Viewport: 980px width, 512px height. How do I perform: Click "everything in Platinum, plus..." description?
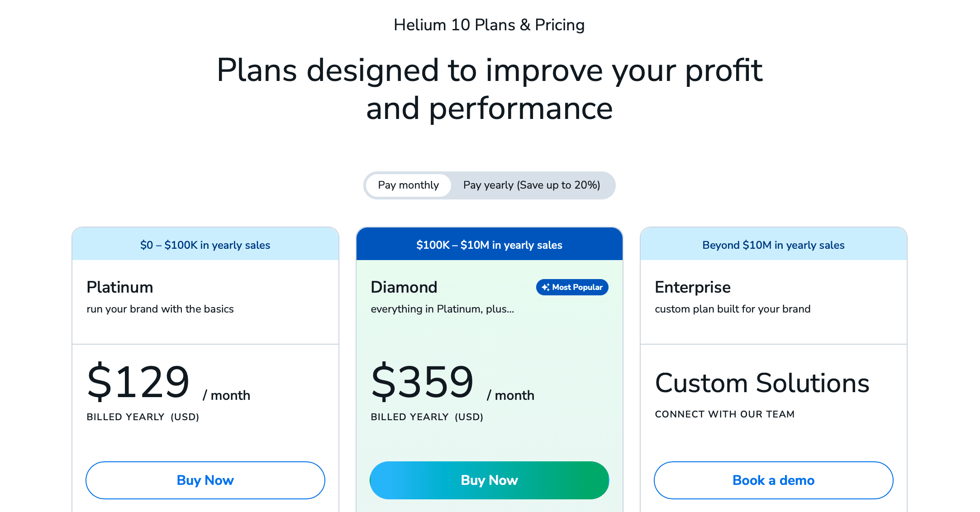pyautogui.click(x=442, y=309)
